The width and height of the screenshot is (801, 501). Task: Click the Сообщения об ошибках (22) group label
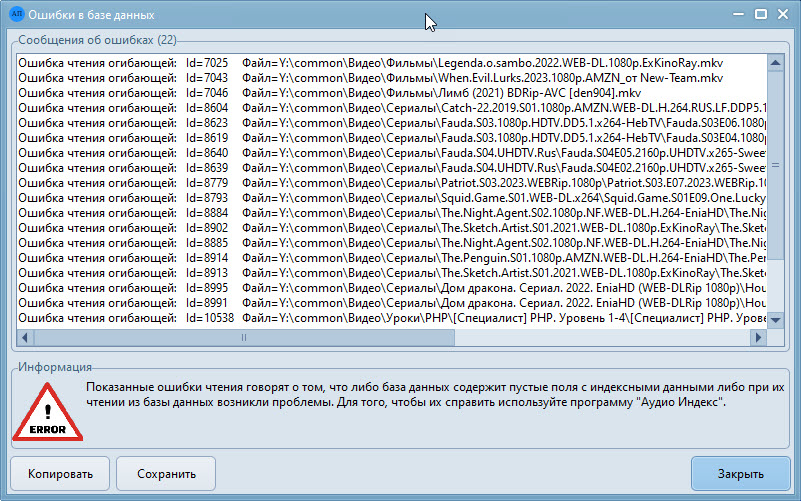coord(97,40)
